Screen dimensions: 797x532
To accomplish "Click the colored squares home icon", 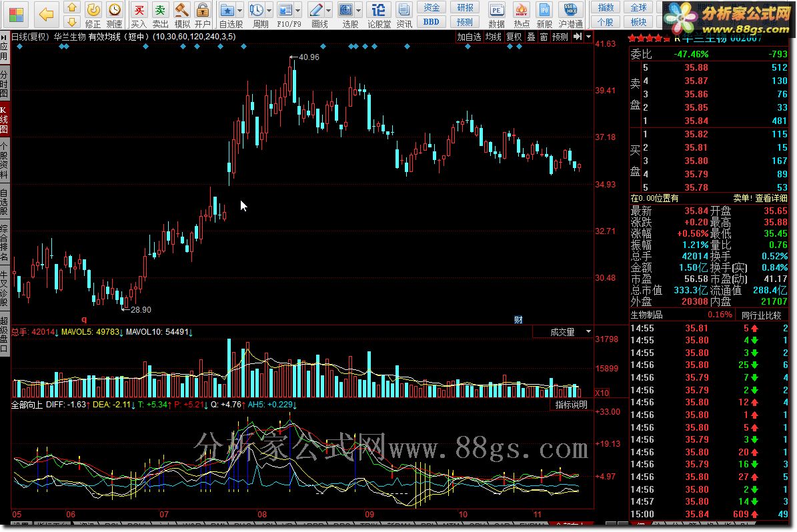I will click(x=16, y=15).
